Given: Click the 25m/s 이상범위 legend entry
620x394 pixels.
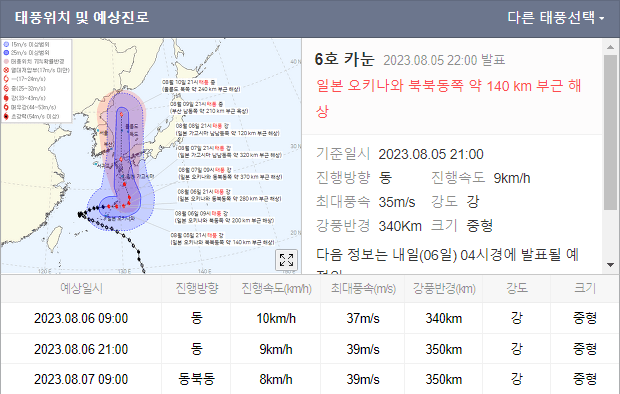Looking at the screenshot, I should pos(26,53).
